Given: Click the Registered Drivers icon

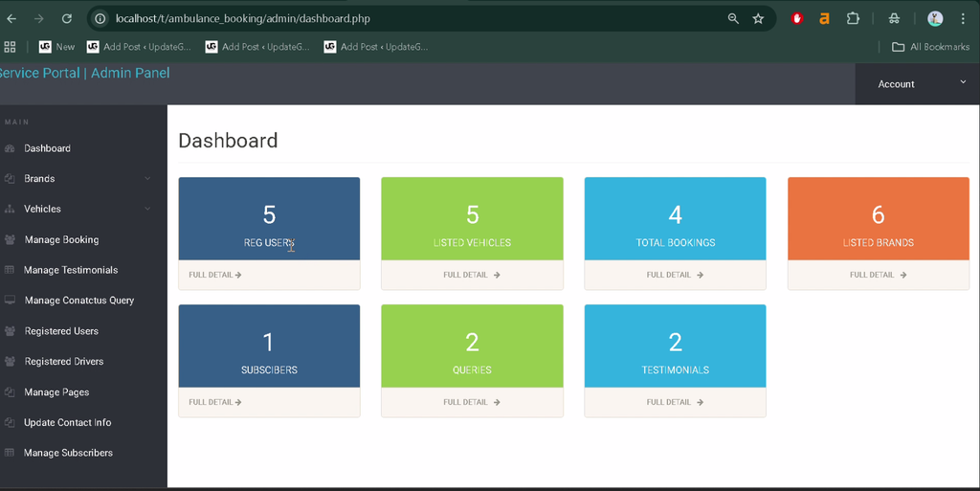Looking at the screenshot, I should tap(10, 362).
